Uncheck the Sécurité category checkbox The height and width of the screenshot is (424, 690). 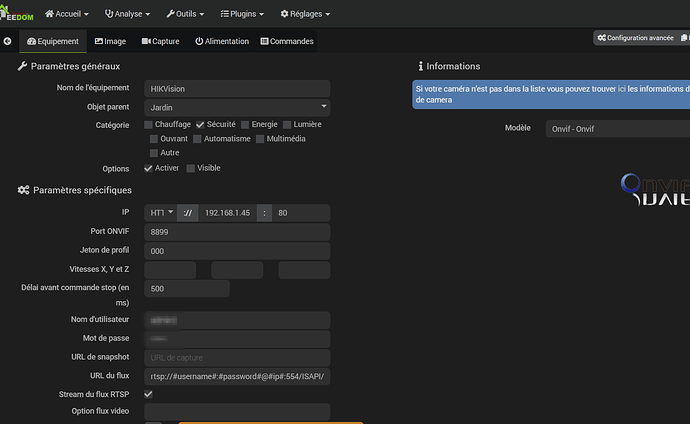[200, 125]
